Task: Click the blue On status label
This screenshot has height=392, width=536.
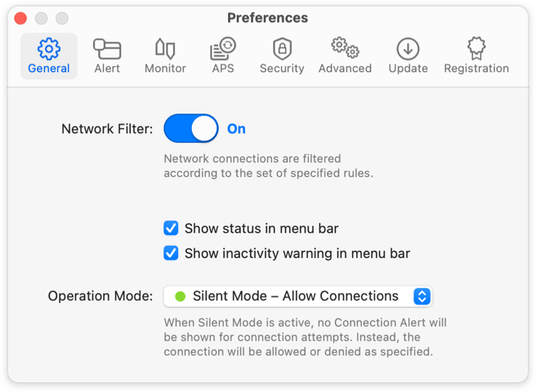Action: pyautogui.click(x=236, y=129)
